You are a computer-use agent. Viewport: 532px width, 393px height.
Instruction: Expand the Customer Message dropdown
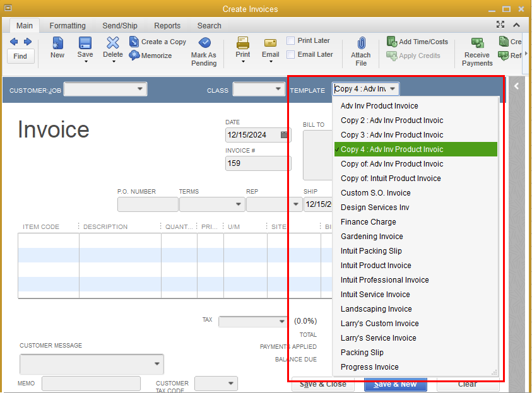157,365
